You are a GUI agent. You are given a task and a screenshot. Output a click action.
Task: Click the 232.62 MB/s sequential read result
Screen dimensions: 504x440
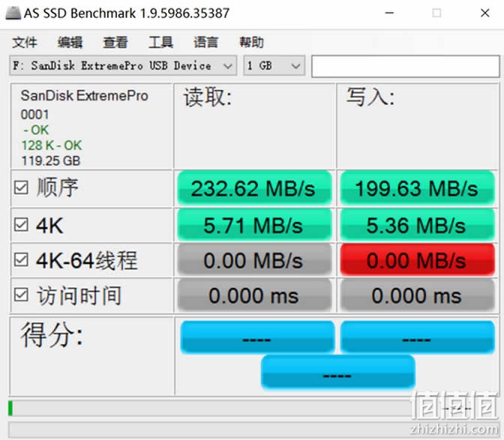[254, 188]
